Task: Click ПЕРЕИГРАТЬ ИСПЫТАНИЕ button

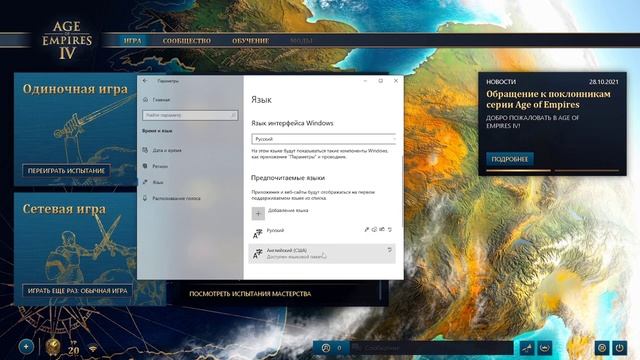Action: click(x=66, y=171)
